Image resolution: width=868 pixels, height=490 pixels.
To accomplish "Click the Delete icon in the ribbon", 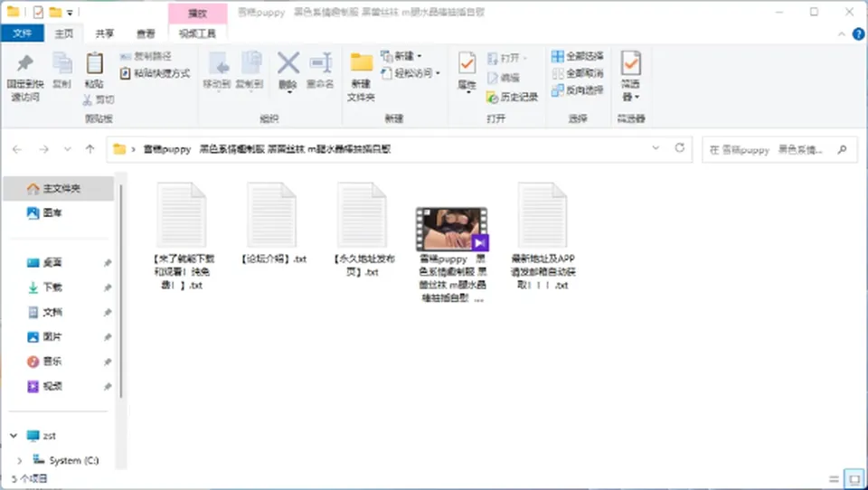I will [288, 63].
